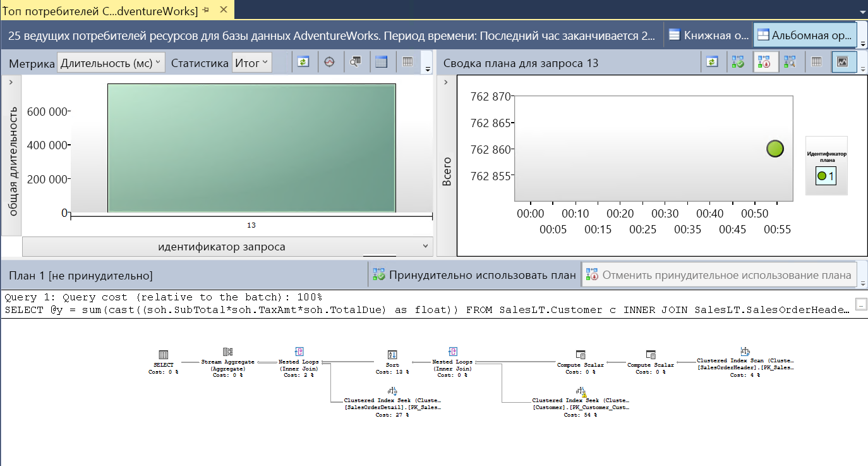Click unforce plan icon in plan summary toolbar
868x466 pixels.
pyautogui.click(x=764, y=63)
